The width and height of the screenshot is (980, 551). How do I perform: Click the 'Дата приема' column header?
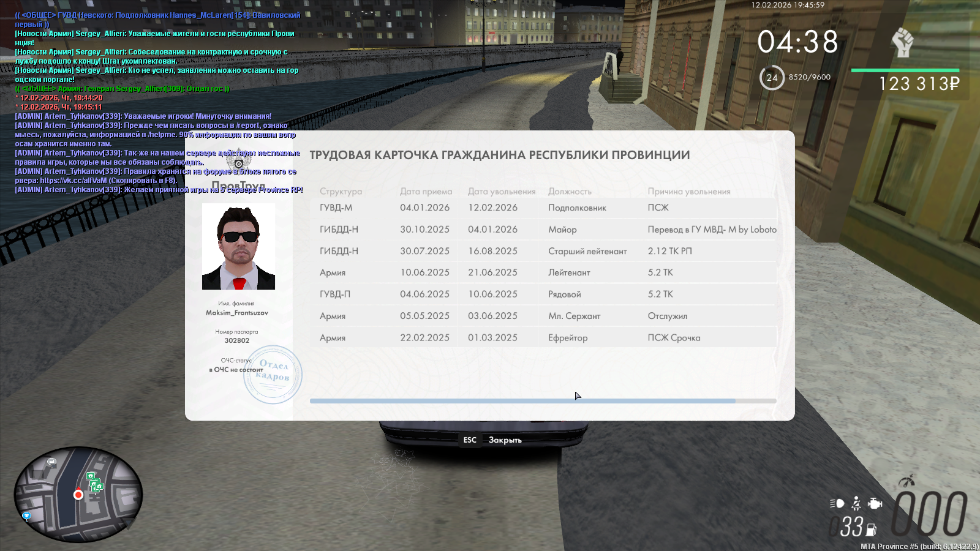tap(426, 192)
